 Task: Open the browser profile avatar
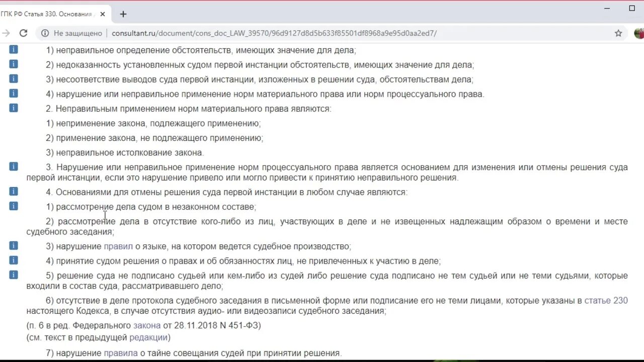[639, 33]
